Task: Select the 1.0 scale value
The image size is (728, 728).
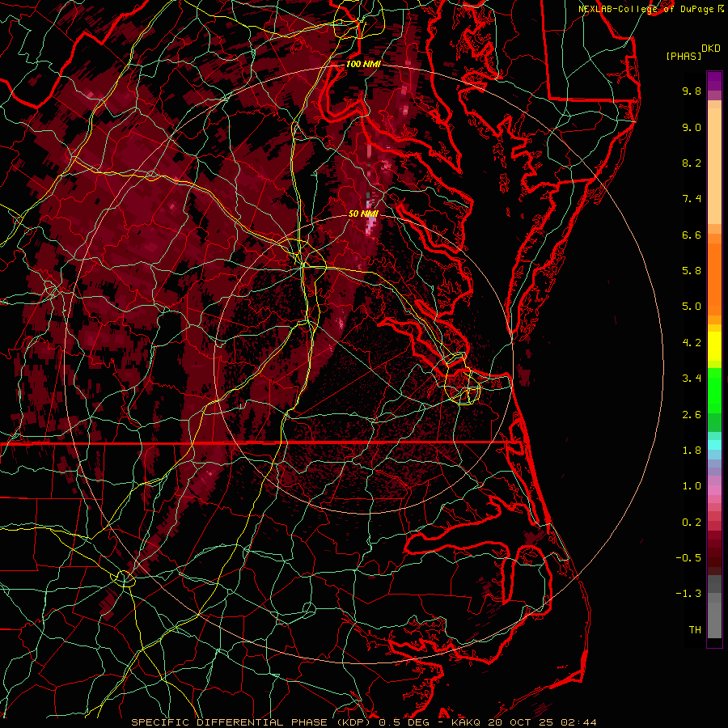Action: (x=692, y=486)
